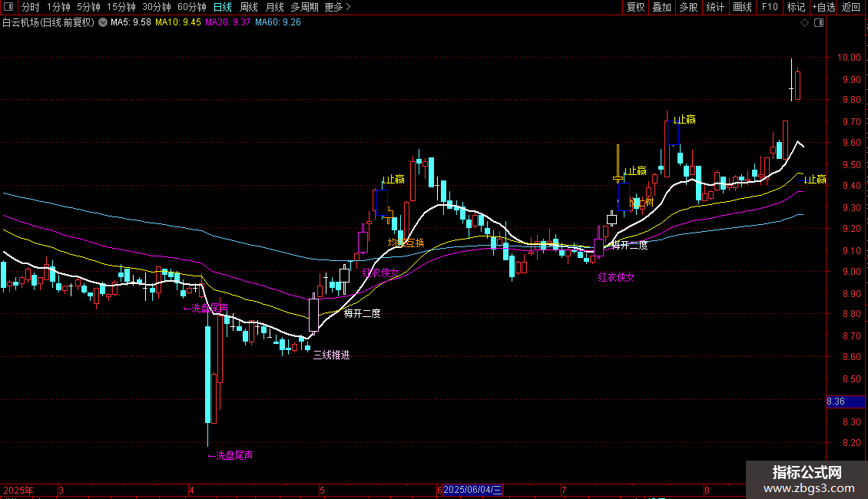Click the 红衣侠女 label near May
Viewport: 868px width, 499px height.
380,273
